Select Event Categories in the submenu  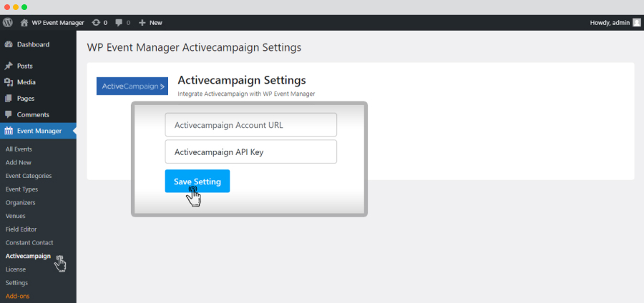click(29, 176)
